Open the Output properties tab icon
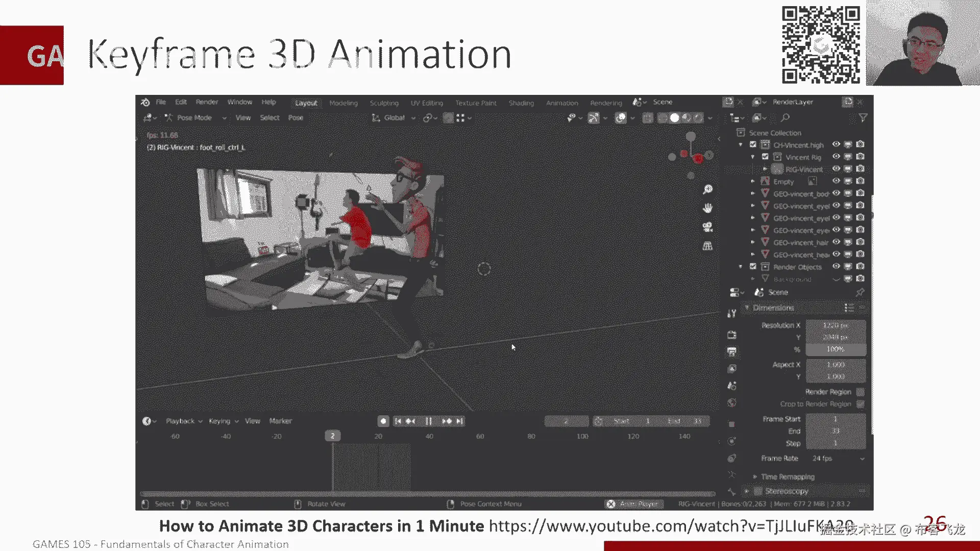Viewport: 980px width, 551px height. (732, 352)
